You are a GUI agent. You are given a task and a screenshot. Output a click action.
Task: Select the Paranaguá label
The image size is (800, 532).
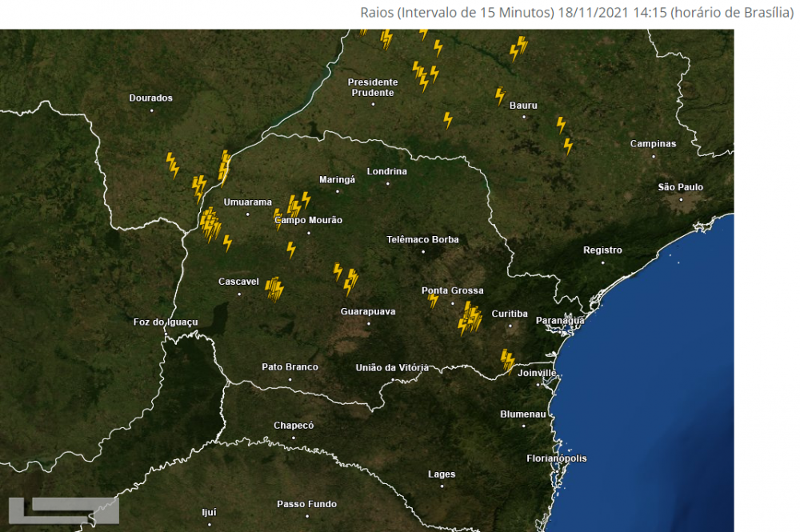560,321
